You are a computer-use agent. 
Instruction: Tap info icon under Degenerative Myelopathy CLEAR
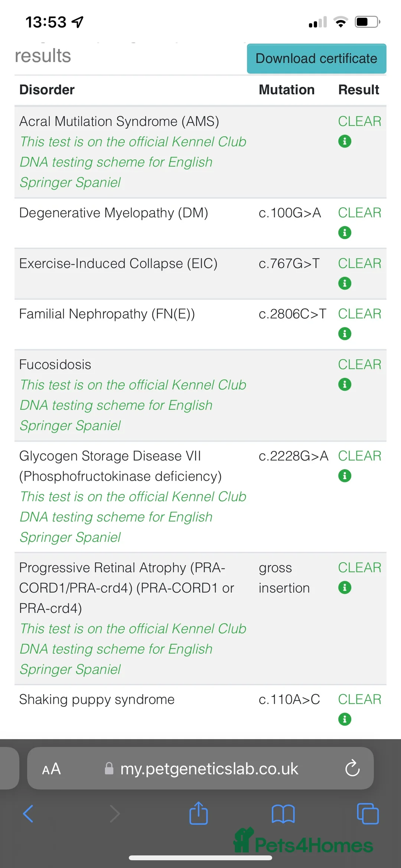(345, 233)
